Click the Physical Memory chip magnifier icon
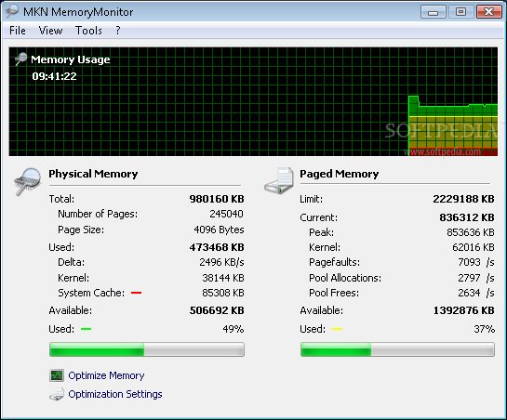 [28, 181]
